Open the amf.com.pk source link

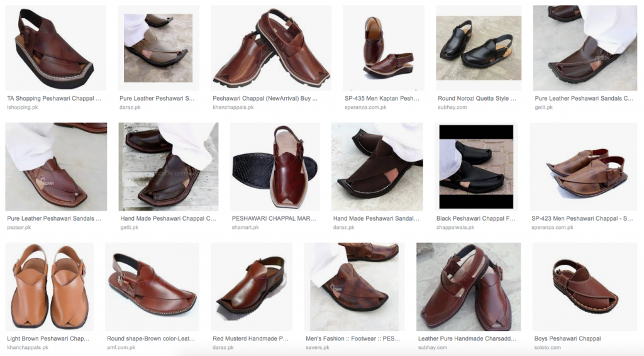pyautogui.click(x=121, y=347)
